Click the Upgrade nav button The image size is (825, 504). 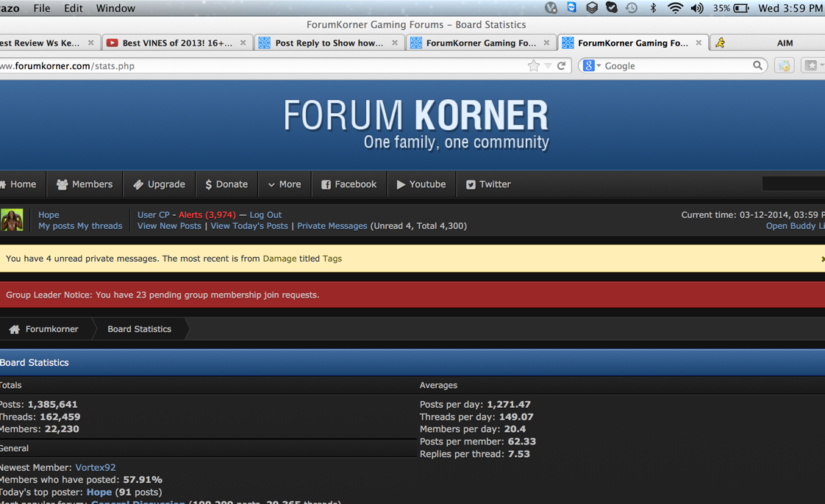point(160,184)
